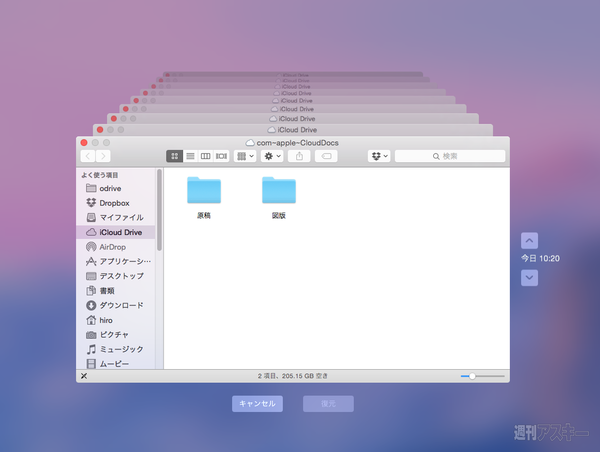Click the iCloud Drive window directly behind the front window
Image resolution: width=600 pixels, height=452 pixels.
click(293, 130)
